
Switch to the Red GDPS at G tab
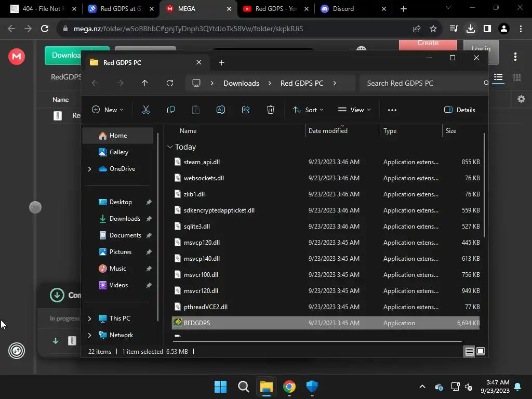(121, 9)
